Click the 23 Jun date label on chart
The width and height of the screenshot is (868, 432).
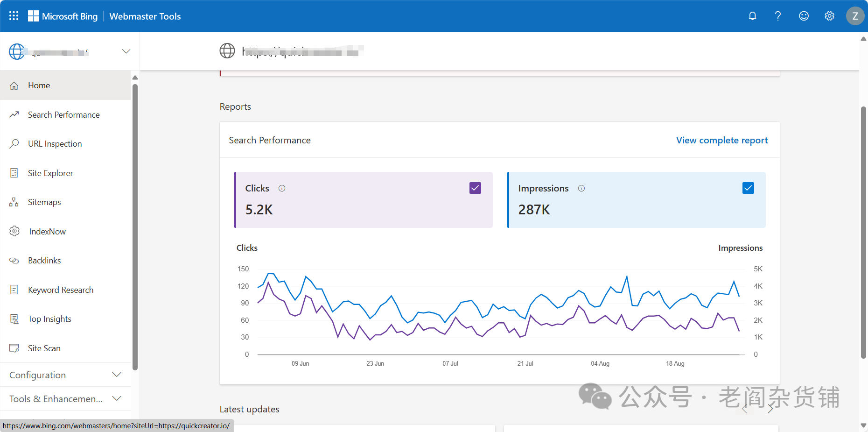point(375,363)
